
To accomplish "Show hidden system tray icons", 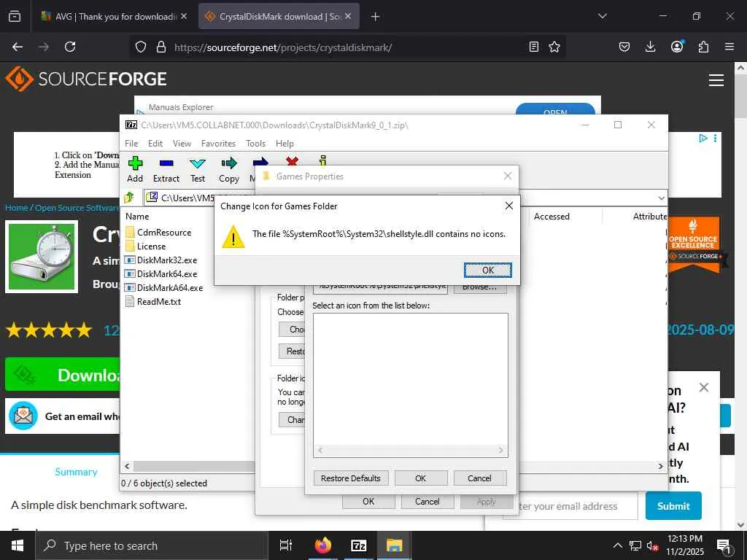I will pos(617,545).
